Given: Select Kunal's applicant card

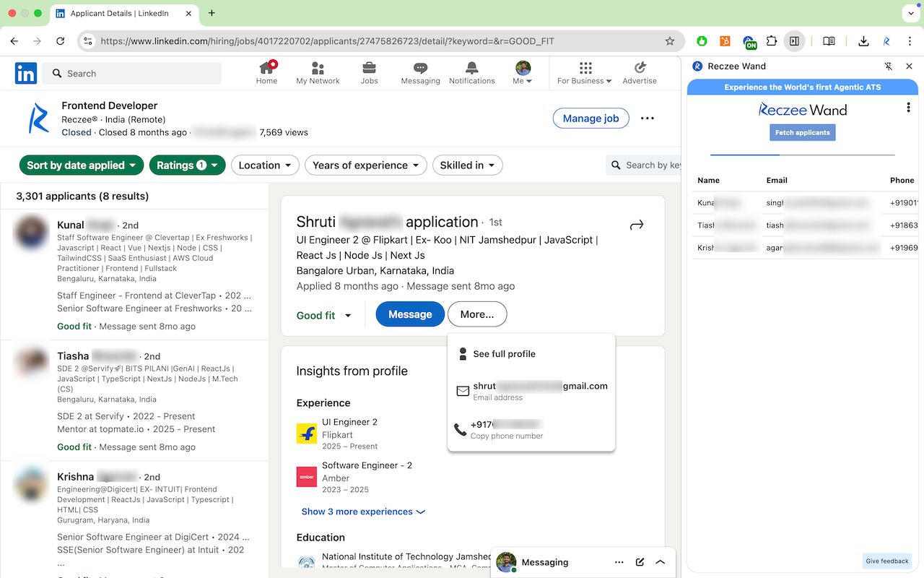Looking at the screenshot, I should 134,274.
